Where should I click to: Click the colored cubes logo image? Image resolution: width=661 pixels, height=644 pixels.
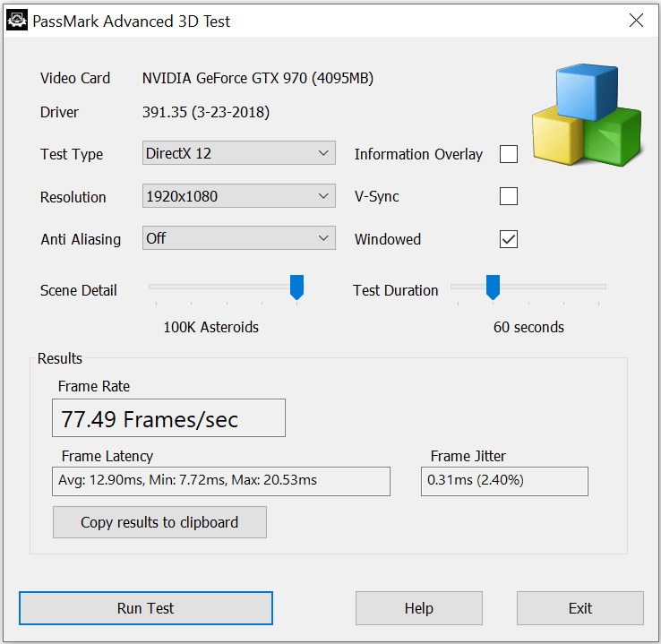pyautogui.click(x=587, y=115)
